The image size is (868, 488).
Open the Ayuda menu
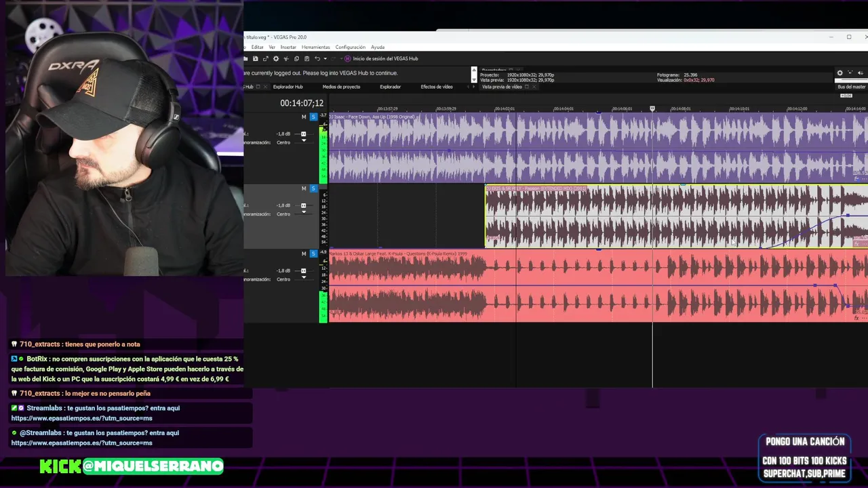[378, 47]
